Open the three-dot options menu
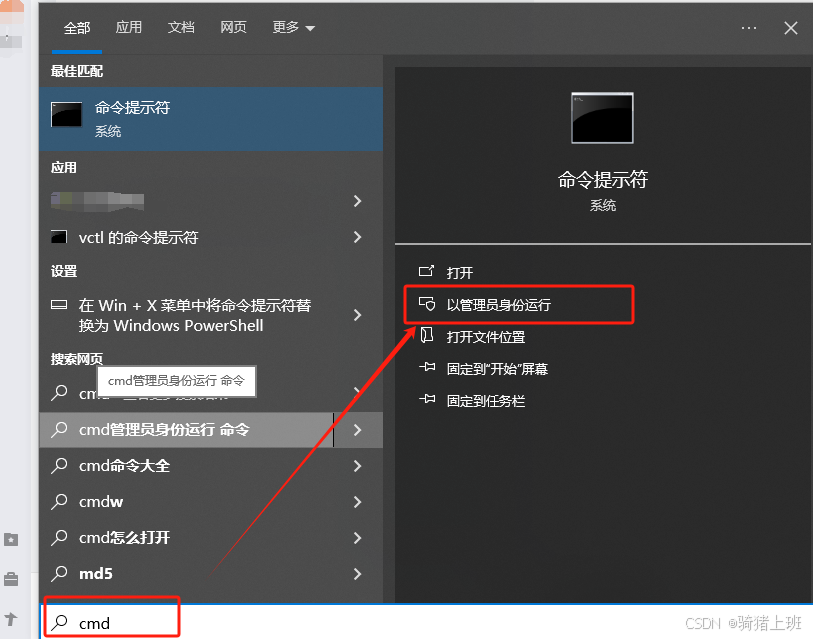Viewport: 813px width, 639px height. pos(749,27)
